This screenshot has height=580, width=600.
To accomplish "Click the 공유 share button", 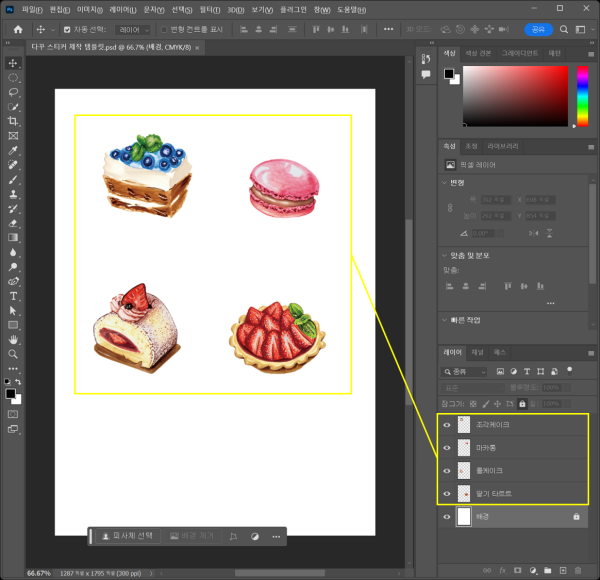I will tap(538, 29).
